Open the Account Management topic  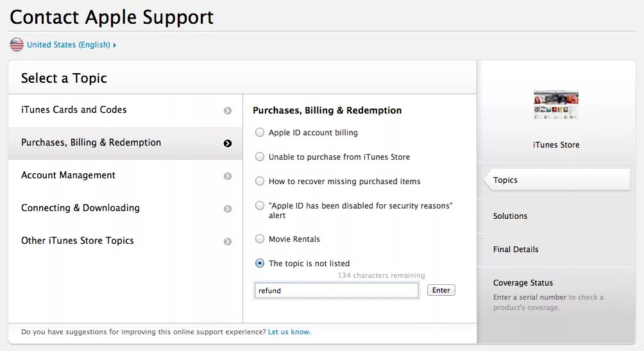coord(125,176)
